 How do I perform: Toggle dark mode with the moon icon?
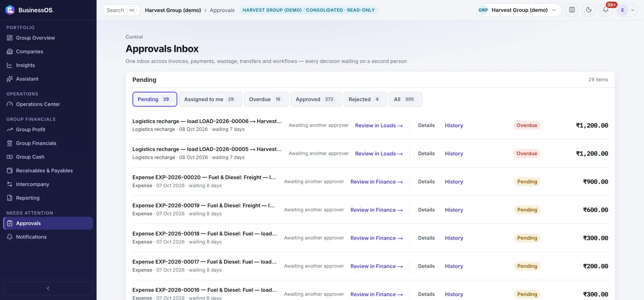click(589, 10)
